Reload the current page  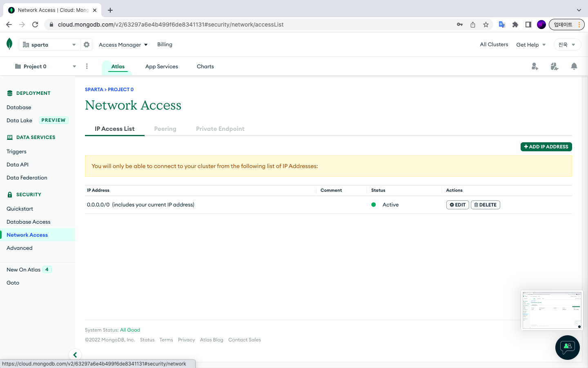pyautogui.click(x=35, y=25)
